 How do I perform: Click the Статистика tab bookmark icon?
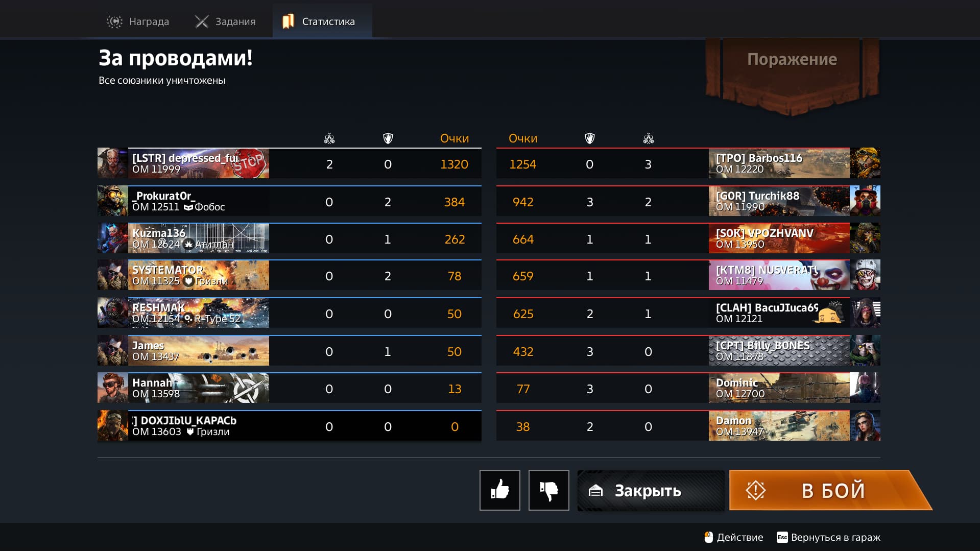pyautogui.click(x=288, y=21)
